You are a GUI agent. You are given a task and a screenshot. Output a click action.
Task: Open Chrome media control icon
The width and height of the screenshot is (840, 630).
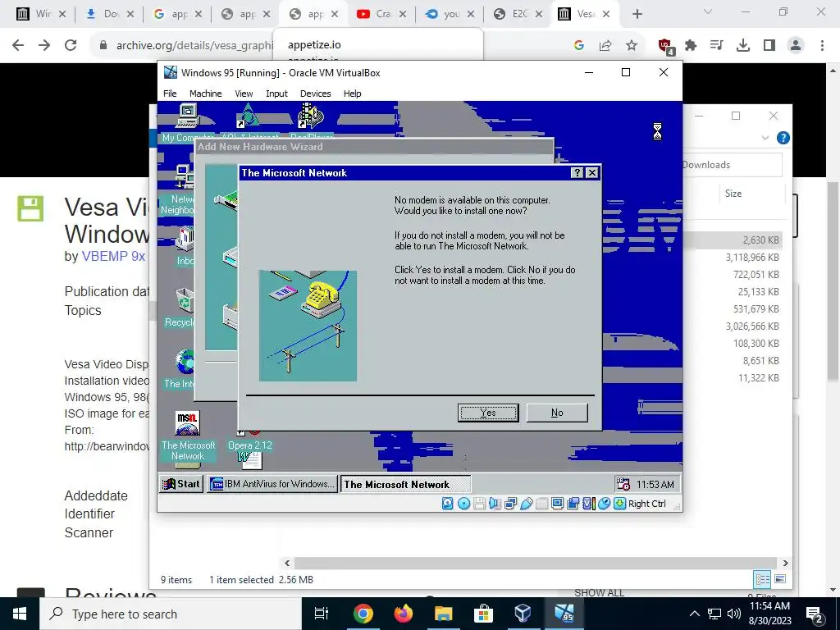pos(717,46)
